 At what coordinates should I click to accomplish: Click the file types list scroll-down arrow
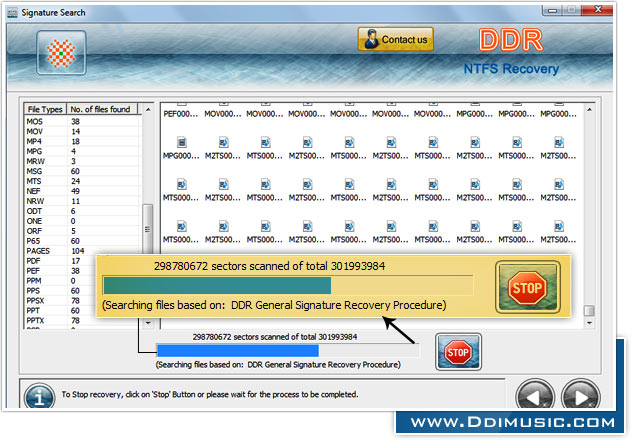pyautogui.click(x=148, y=323)
